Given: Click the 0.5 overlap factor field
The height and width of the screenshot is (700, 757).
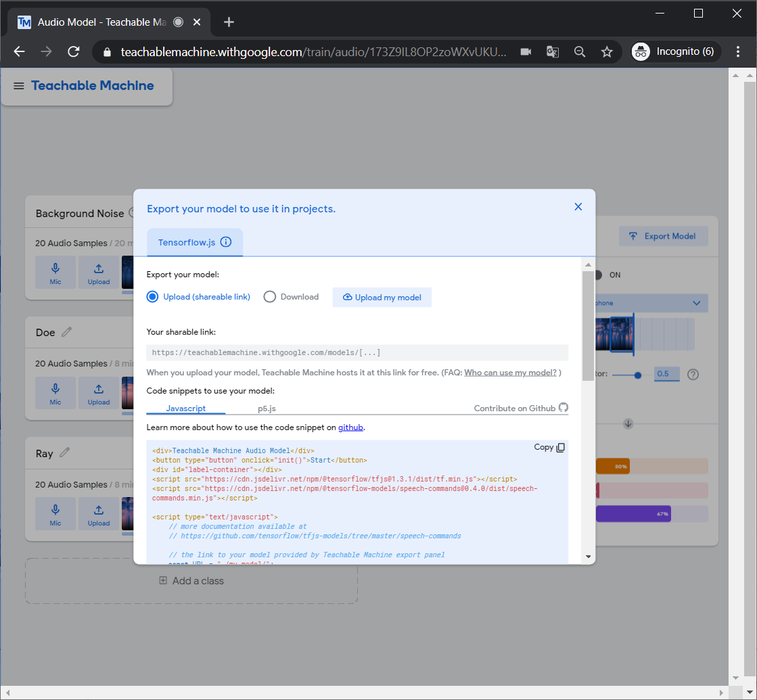Looking at the screenshot, I should (667, 373).
